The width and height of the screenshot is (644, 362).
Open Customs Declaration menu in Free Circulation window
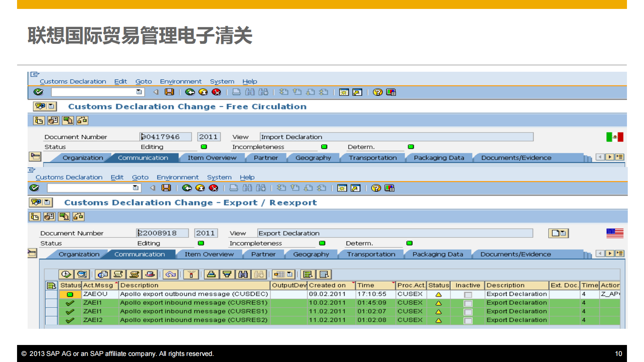coord(73,81)
